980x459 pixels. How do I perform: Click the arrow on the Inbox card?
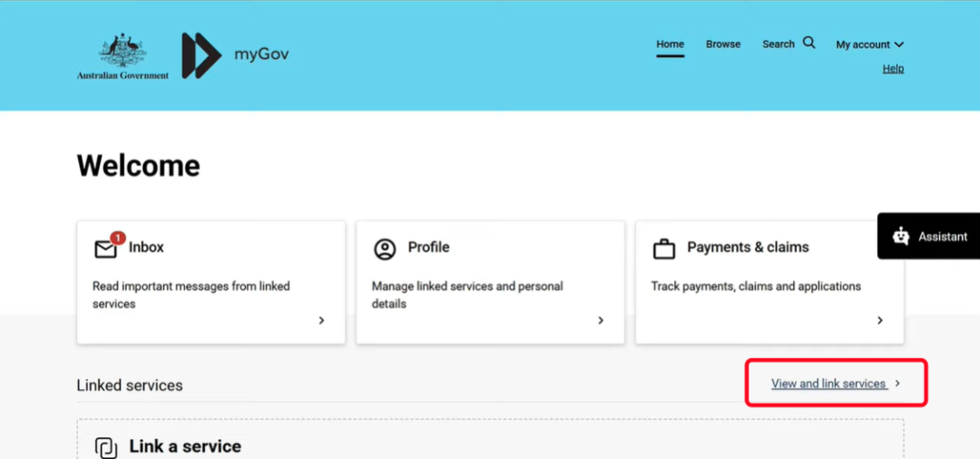pos(321,320)
